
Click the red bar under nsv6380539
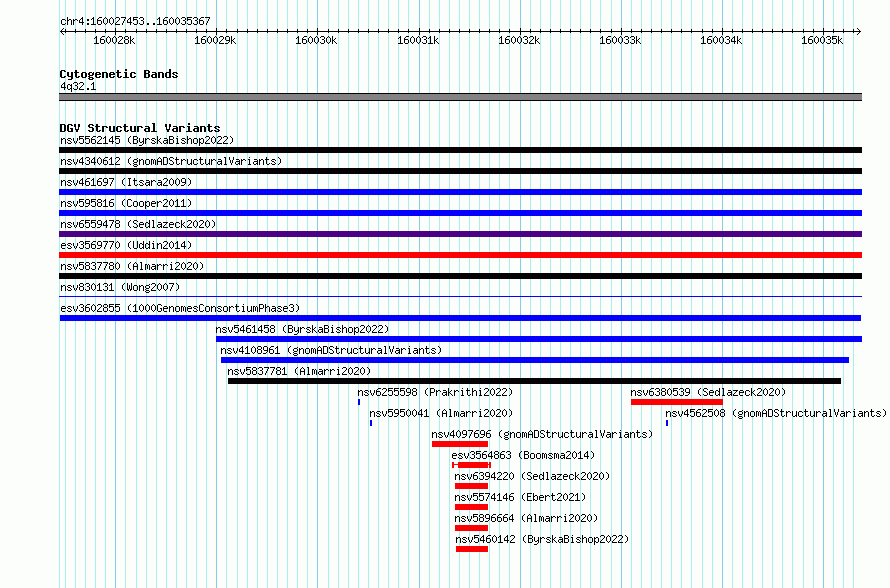coord(677,402)
